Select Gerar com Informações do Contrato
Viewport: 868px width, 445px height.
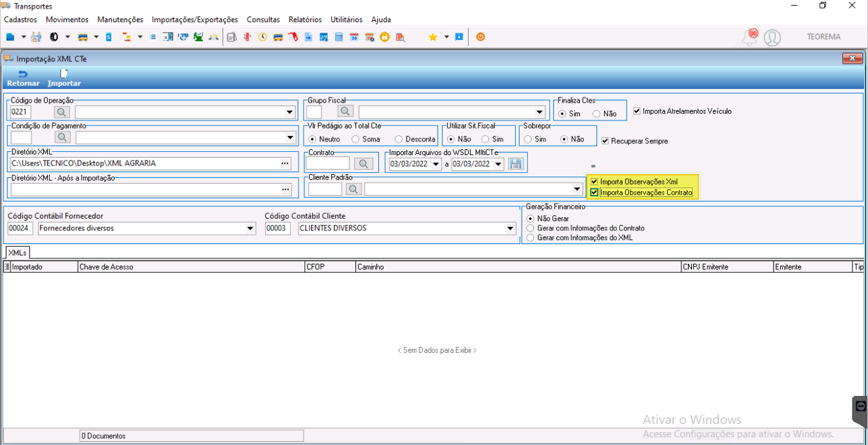pyautogui.click(x=530, y=228)
